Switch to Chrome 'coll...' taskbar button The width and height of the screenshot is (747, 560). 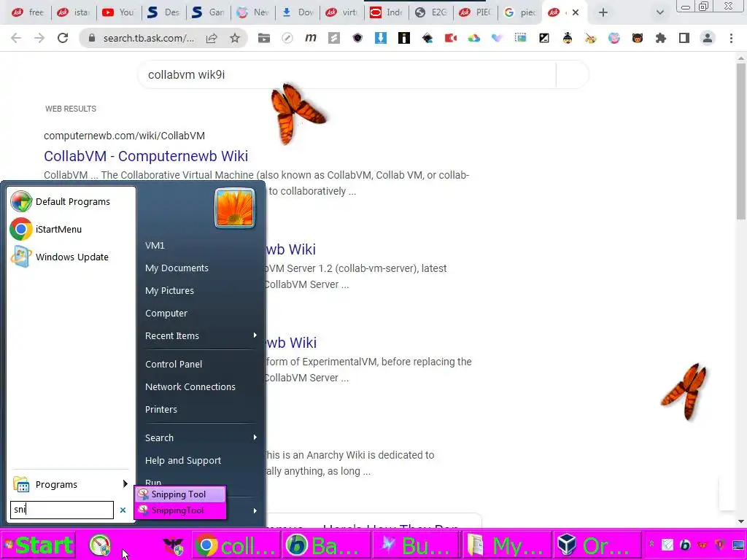[x=236, y=545]
